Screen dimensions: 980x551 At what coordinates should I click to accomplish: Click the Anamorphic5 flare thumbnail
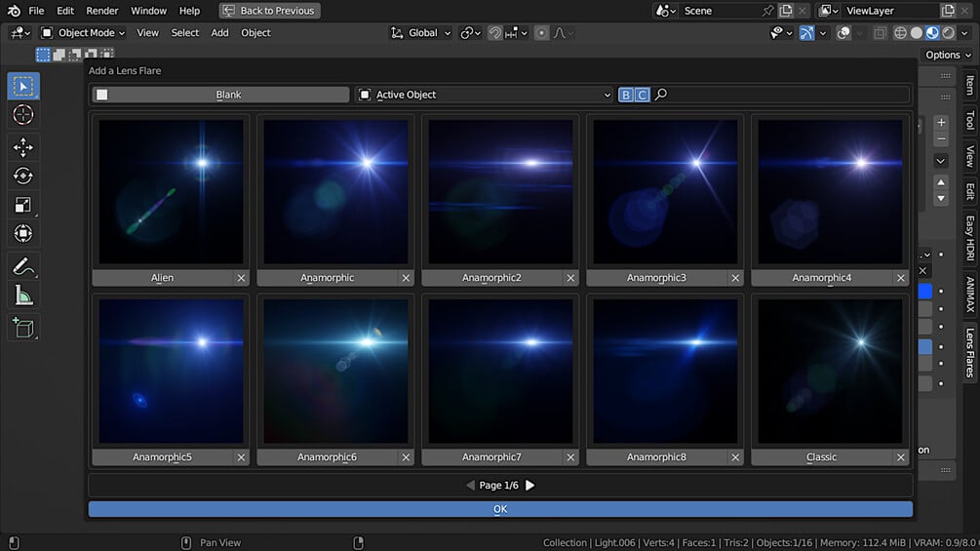tap(171, 372)
